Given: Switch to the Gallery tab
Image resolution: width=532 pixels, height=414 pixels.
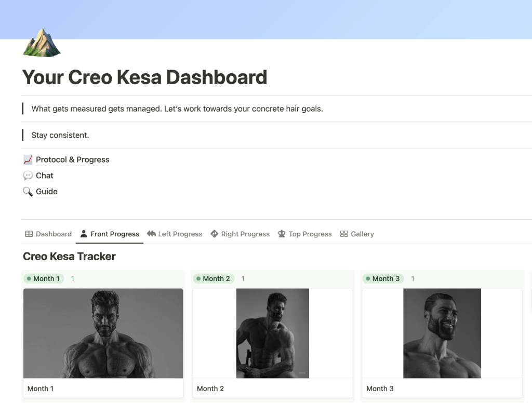Looking at the screenshot, I should [x=362, y=234].
